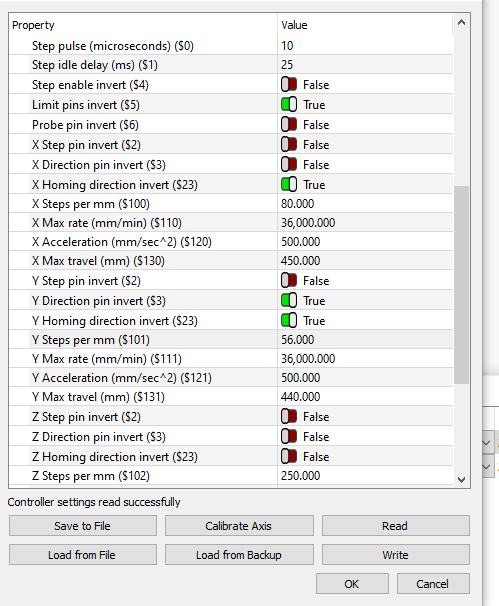Enable X Direction pin invert switch
Image resolution: width=499 pixels, height=606 pixels.
289,165
